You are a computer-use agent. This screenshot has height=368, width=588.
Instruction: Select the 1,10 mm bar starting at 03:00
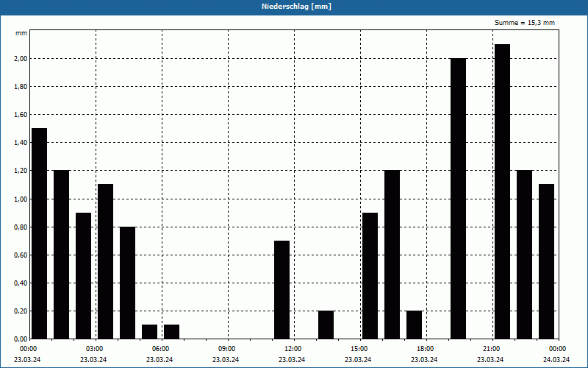tap(105, 262)
